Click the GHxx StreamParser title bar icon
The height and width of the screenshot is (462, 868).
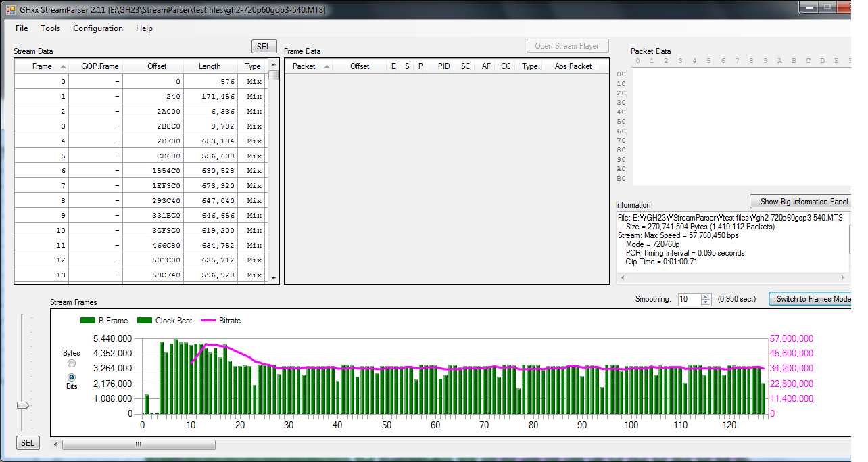click(9, 9)
